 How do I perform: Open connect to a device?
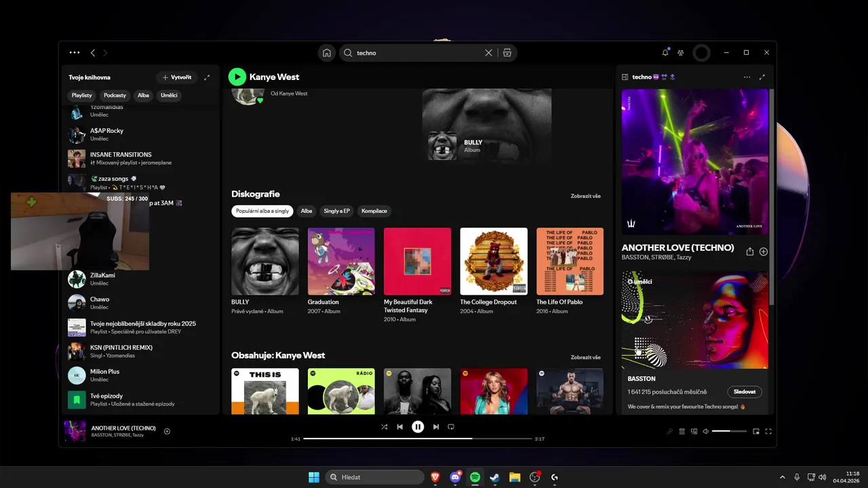pyautogui.click(x=694, y=431)
